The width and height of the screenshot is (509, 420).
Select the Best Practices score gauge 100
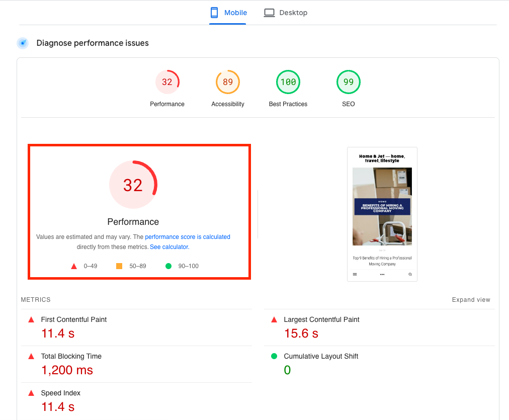288,82
